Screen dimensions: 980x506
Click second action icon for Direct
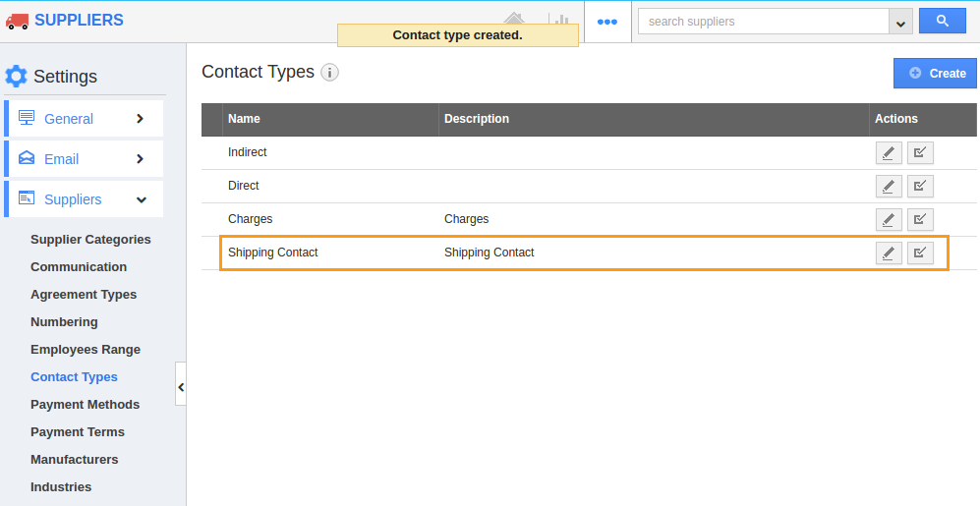coord(920,186)
